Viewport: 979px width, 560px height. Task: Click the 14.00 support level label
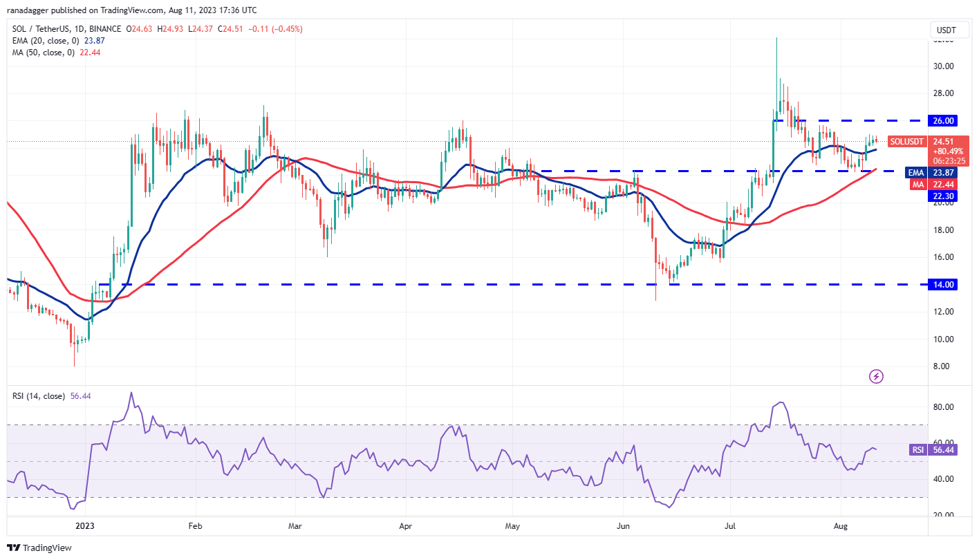[x=942, y=284]
